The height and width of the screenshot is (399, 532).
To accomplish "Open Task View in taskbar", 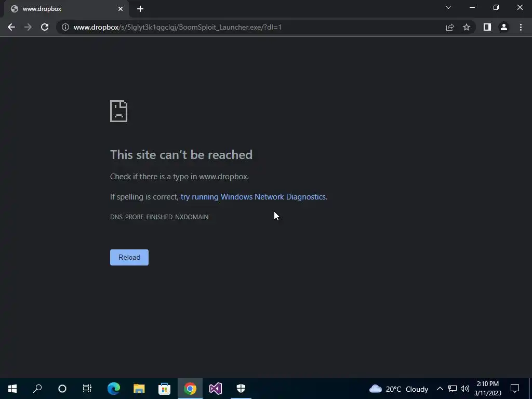I will pyautogui.click(x=87, y=389).
